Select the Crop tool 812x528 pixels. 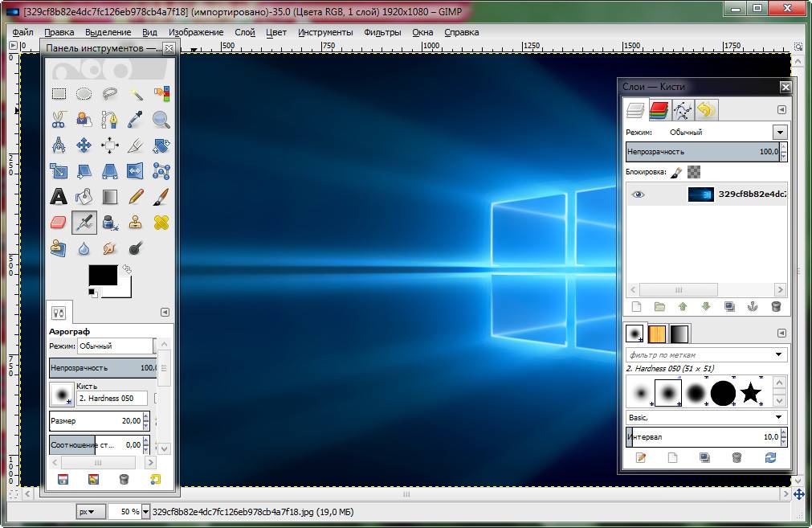[x=136, y=145]
